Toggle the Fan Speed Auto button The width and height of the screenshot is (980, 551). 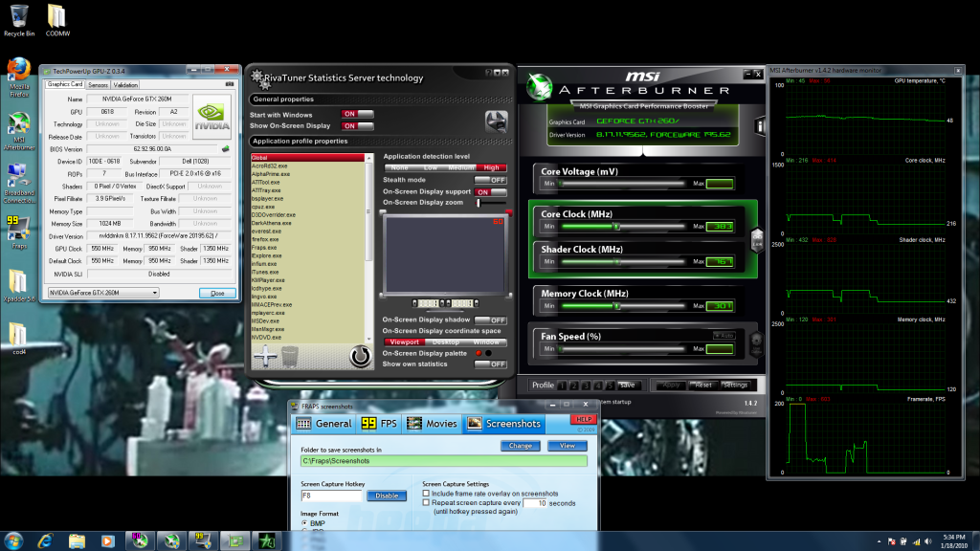click(724, 336)
